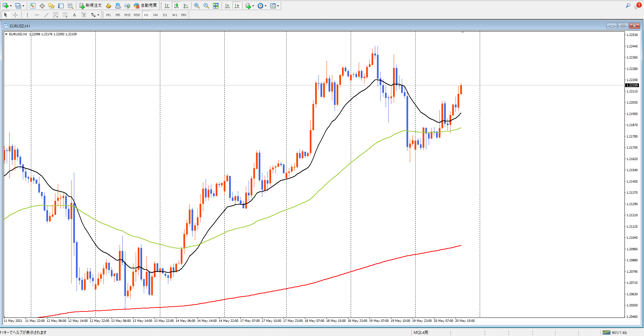Select the crosshair tool
The height and width of the screenshot is (336, 644).
click(x=15, y=15)
